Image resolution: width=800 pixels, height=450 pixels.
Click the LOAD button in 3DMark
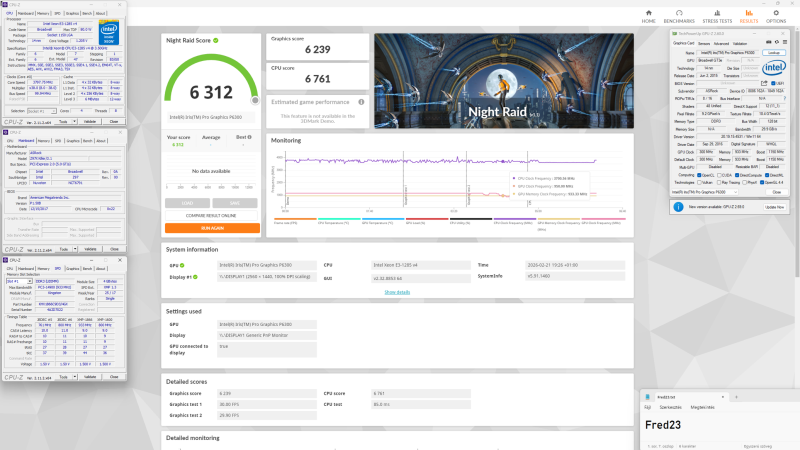(x=187, y=203)
